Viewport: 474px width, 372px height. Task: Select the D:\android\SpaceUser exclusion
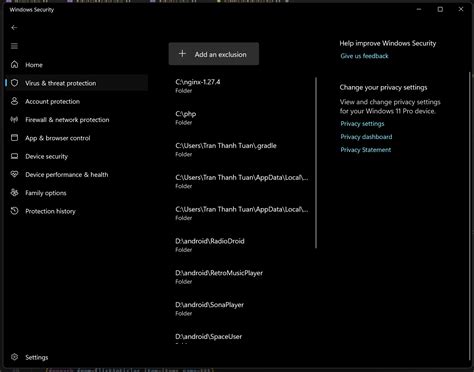[242, 338]
